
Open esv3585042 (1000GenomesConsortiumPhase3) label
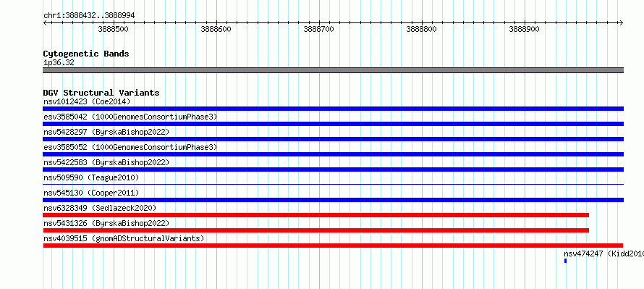(130, 117)
